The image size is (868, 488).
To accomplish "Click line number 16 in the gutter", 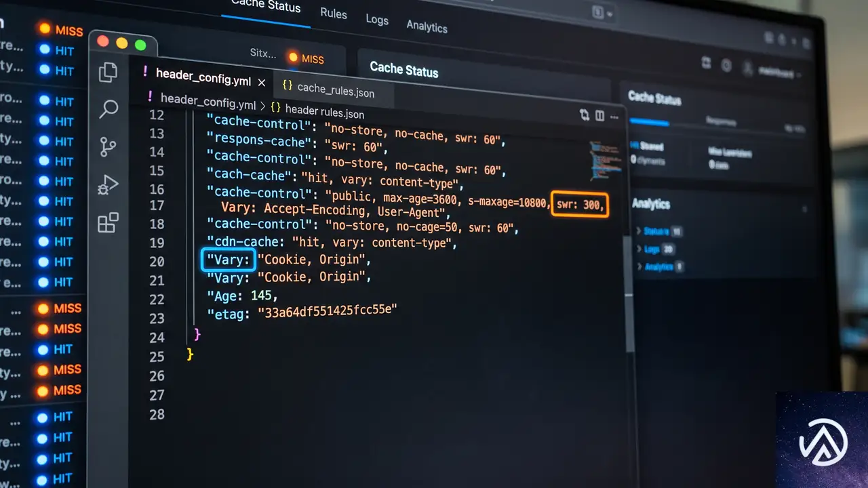I will [157, 189].
